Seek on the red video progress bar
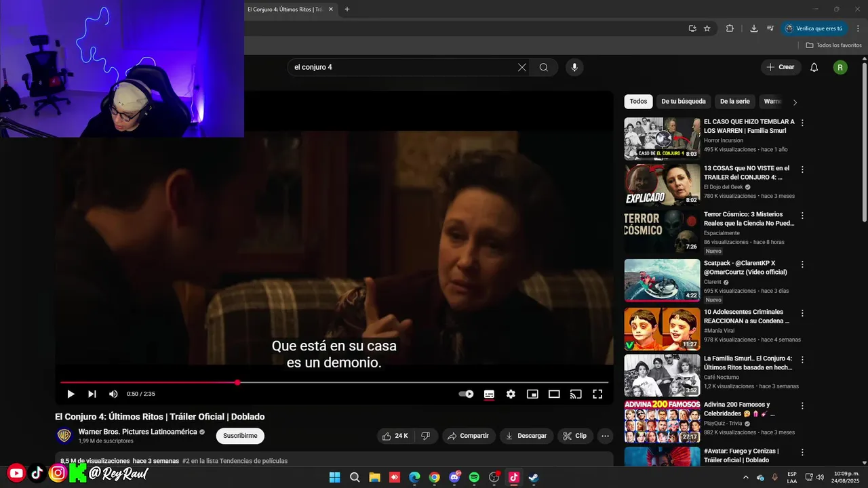Viewport: 868px width, 488px height. click(334, 382)
